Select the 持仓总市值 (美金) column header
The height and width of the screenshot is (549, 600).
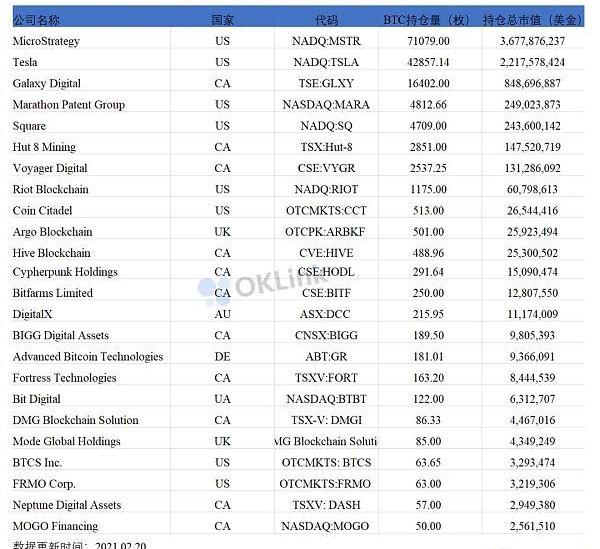coord(531,20)
